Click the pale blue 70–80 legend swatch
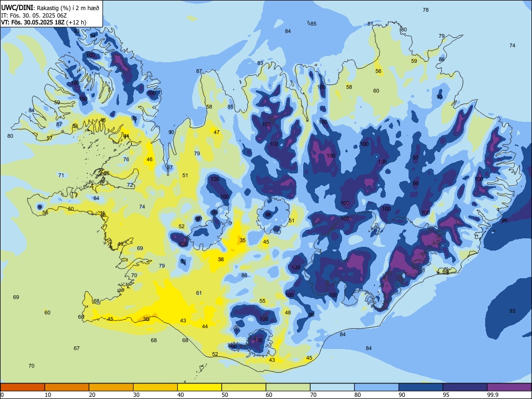 [332, 387]
